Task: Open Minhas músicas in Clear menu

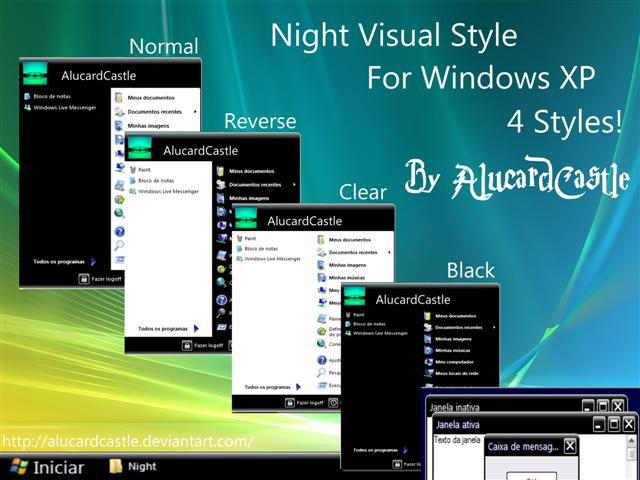Action: pyautogui.click(x=342, y=278)
